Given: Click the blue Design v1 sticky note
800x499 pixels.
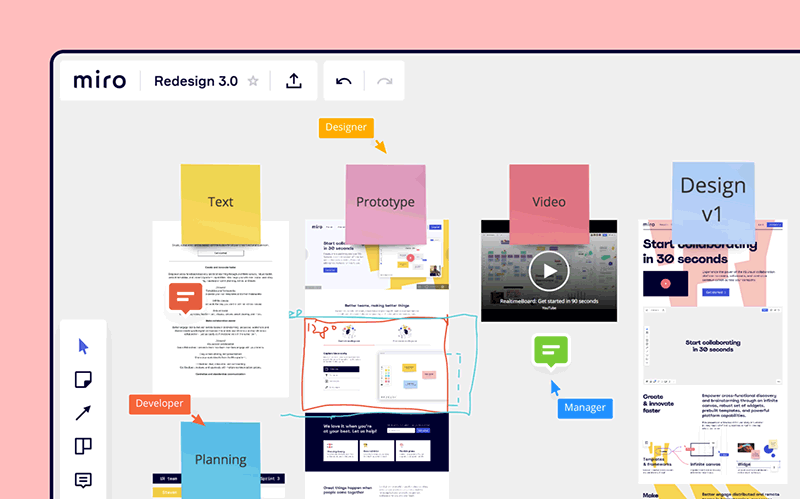Looking at the screenshot, I should [713, 201].
